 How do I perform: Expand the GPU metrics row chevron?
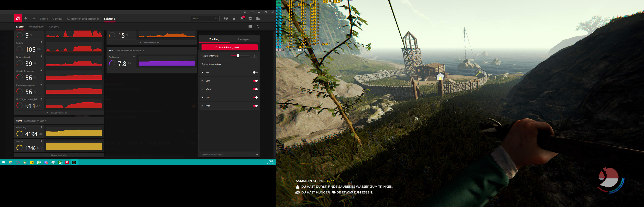click(202, 81)
